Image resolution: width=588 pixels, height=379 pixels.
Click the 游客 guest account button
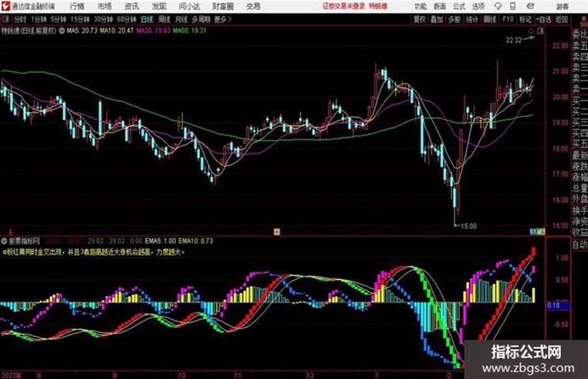pos(562,6)
